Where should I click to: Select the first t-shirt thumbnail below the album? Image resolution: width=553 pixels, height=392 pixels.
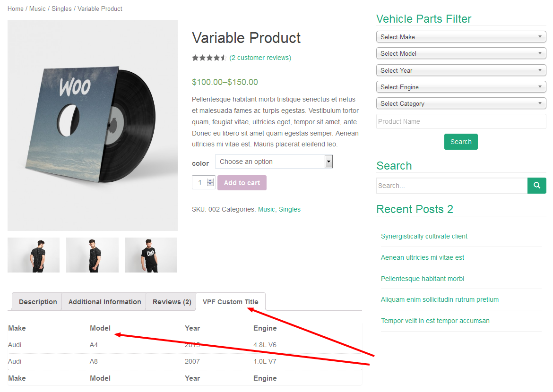33,255
